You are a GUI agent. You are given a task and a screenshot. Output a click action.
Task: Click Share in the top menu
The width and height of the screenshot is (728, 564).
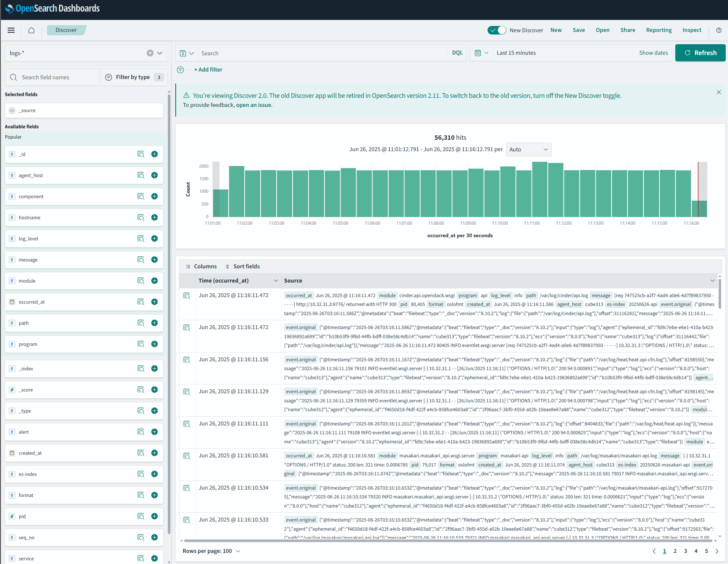pos(627,30)
